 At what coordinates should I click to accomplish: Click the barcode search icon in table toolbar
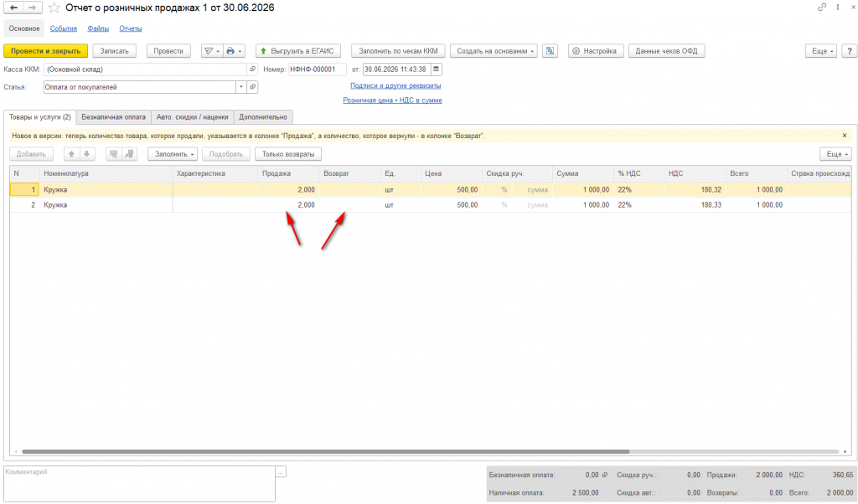click(113, 154)
